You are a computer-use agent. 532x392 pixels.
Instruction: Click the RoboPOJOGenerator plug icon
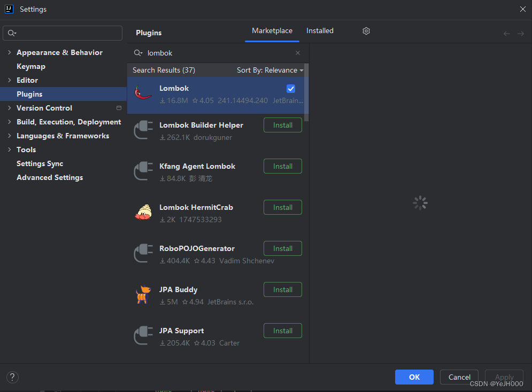143,253
